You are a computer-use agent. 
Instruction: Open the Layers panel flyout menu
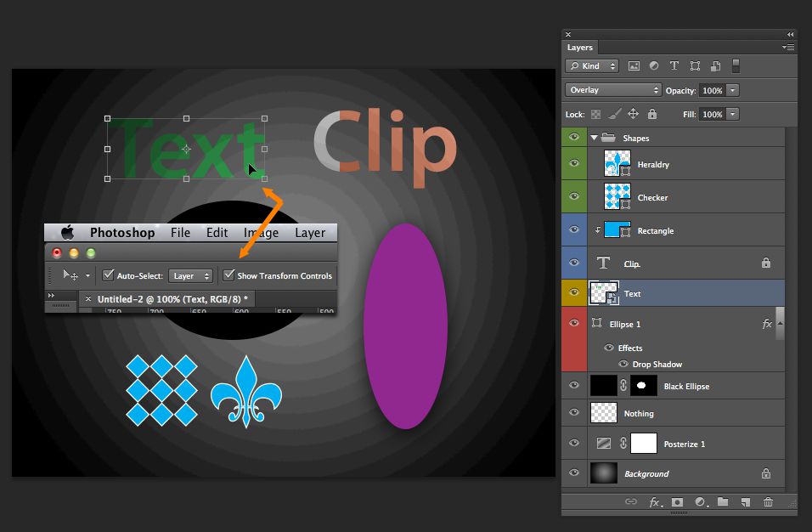tap(788, 48)
